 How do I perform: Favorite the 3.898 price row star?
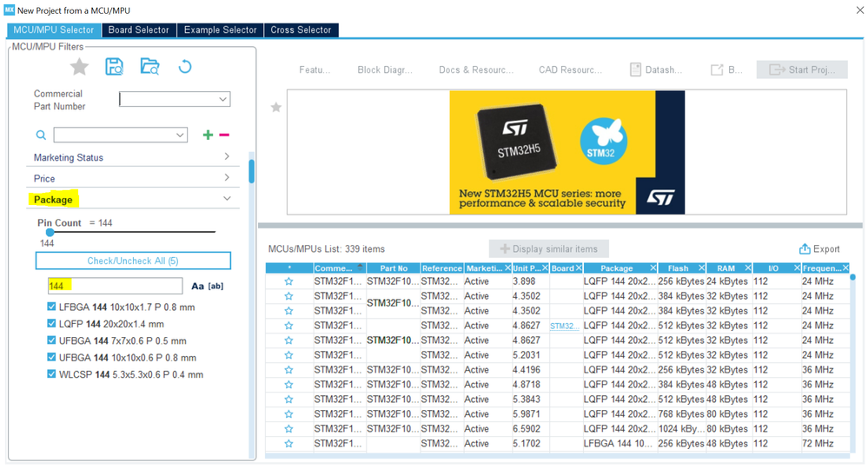[x=288, y=281]
